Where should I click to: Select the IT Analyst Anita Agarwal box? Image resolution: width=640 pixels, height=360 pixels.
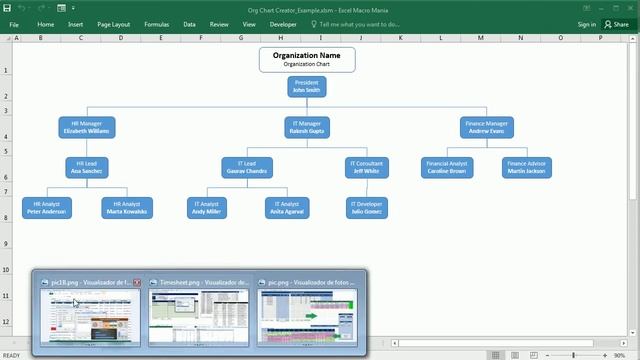coord(287,208)
